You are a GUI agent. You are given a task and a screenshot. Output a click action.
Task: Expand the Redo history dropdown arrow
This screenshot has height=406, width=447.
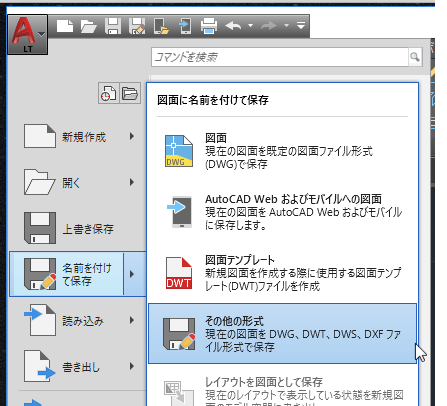pyautogui.click(x=286, y=26)
